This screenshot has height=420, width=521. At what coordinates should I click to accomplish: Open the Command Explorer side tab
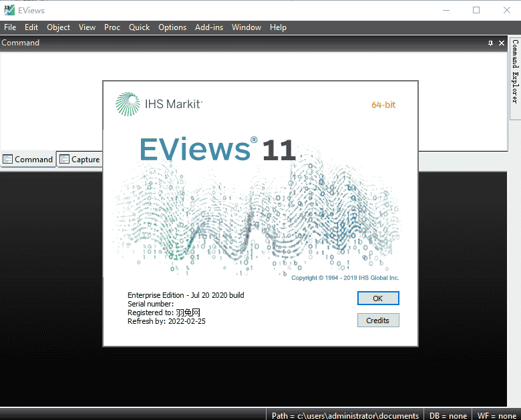515,71
